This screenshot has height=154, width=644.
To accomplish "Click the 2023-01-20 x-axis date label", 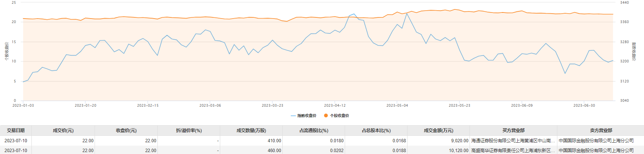I will 86,106.
